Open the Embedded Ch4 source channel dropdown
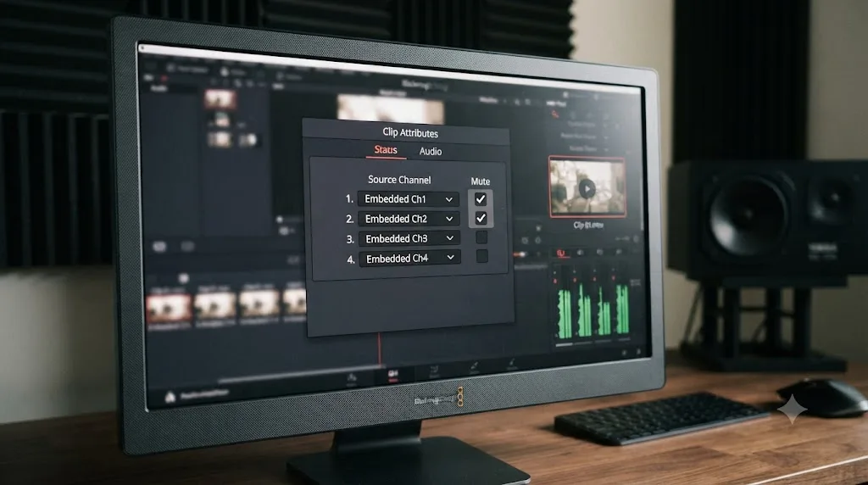The height and width of the screenshot is (485, 868). [x=409, y=259]
